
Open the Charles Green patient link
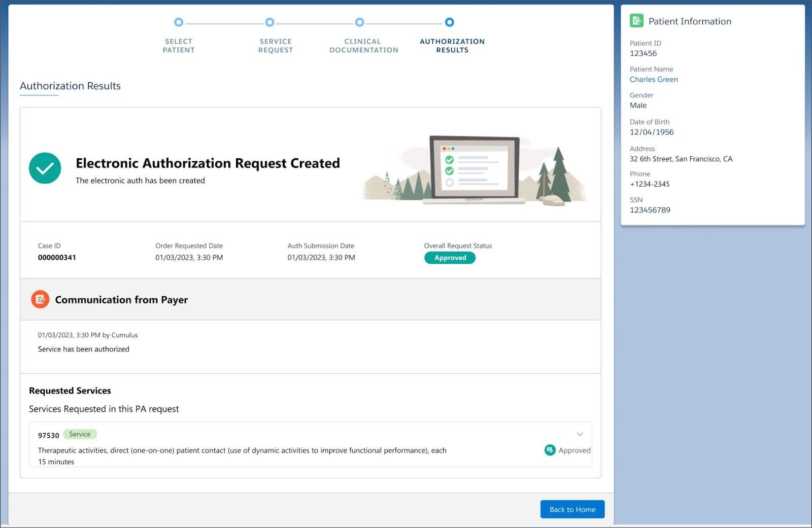coord(654,79)
